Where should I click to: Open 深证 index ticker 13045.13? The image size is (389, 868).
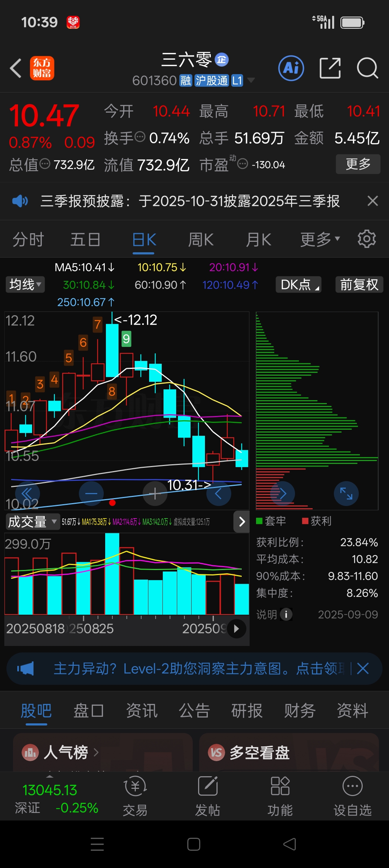57,799
